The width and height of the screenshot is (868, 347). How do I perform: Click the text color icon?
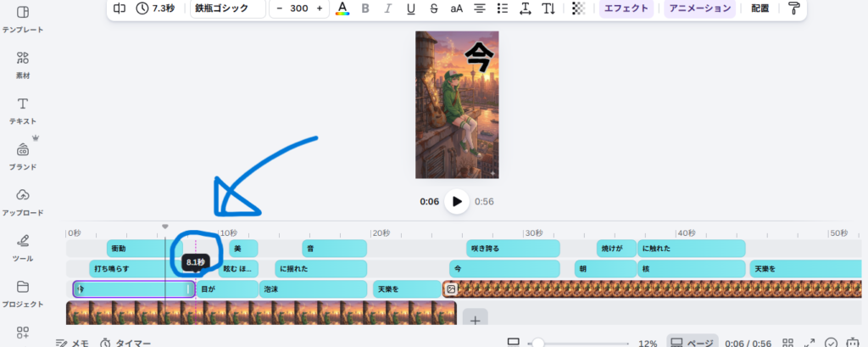(342, 8)
